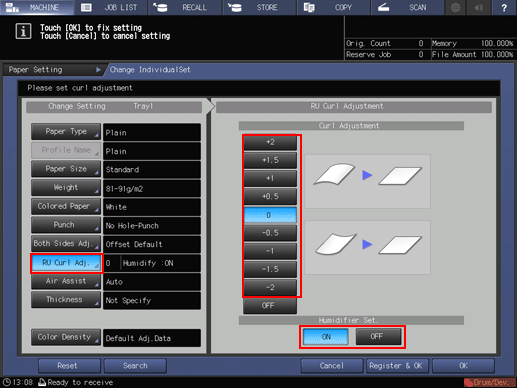517x388 pixels.
Task: Click the Search button
Action: (135, 366)
